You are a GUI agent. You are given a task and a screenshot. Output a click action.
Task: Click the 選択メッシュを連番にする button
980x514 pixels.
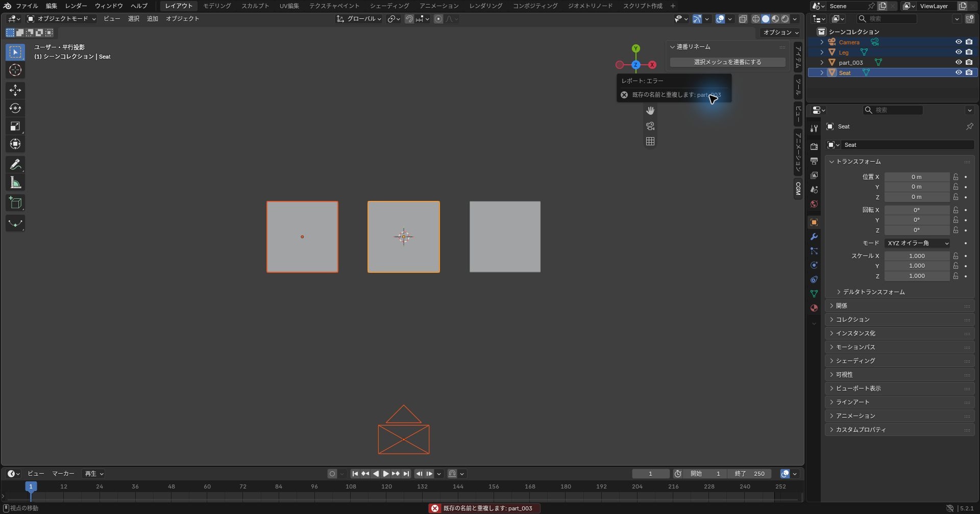(727, 62)
